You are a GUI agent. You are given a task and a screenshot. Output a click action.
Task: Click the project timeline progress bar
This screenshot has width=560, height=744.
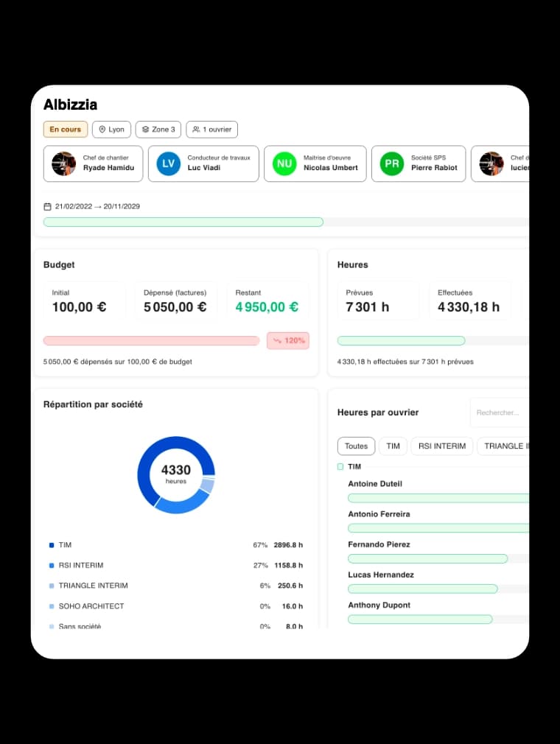[286, 222]
